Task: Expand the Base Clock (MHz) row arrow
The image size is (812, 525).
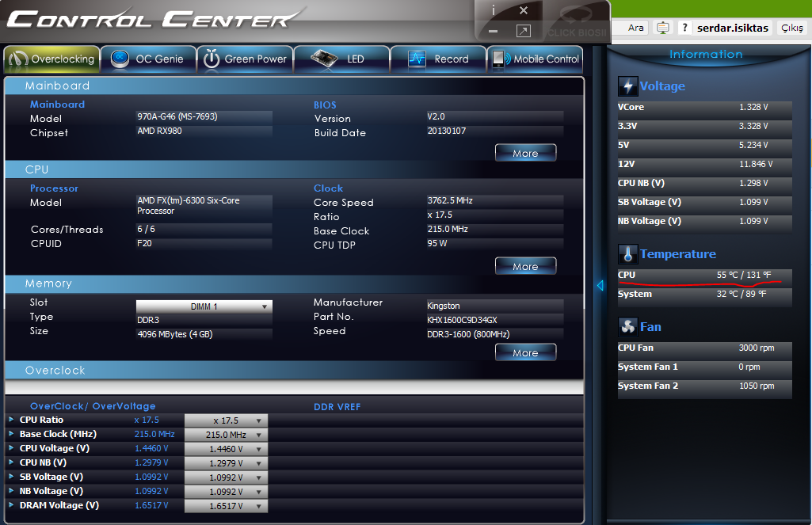Action: coord(11,434)
